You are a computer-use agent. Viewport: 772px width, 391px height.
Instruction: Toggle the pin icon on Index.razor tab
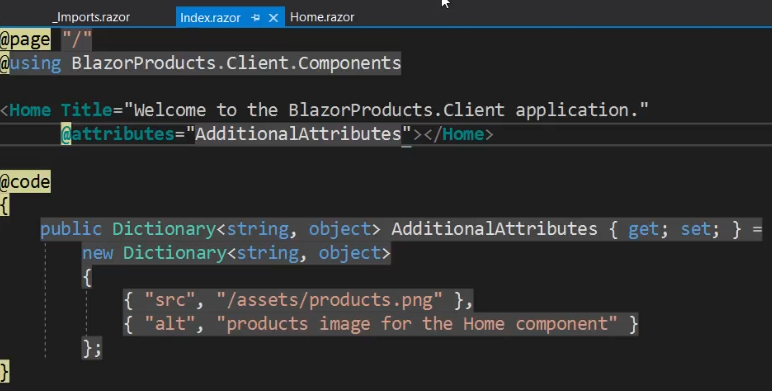pyautogui.click(x=256, y=18)
